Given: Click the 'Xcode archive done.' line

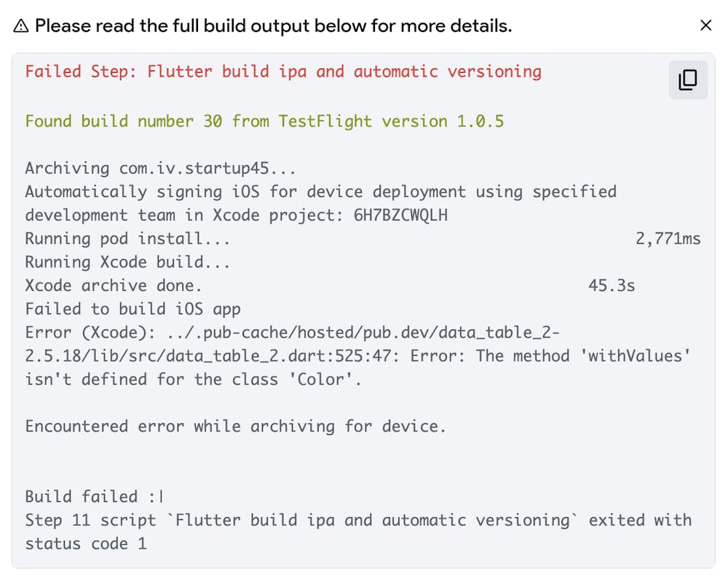Looking at the screenshot, I should tap(114, 285).
